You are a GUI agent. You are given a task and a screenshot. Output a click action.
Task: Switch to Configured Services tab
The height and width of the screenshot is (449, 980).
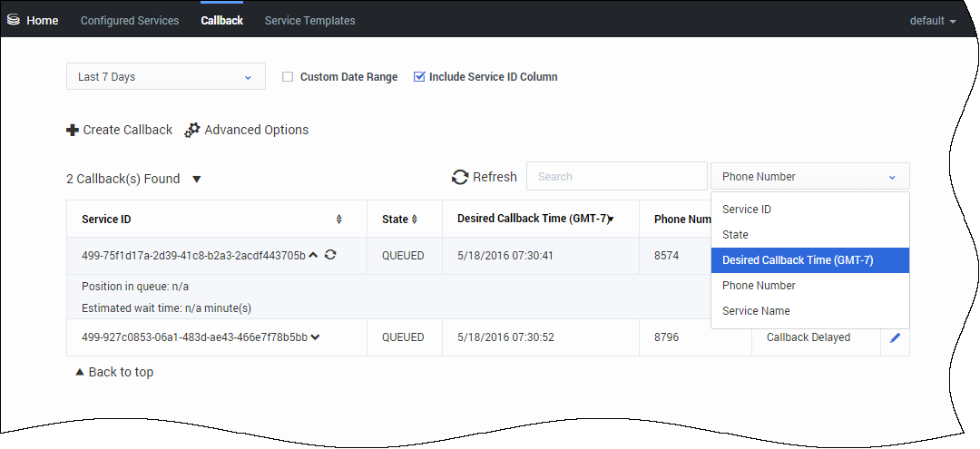coord(130,20)
